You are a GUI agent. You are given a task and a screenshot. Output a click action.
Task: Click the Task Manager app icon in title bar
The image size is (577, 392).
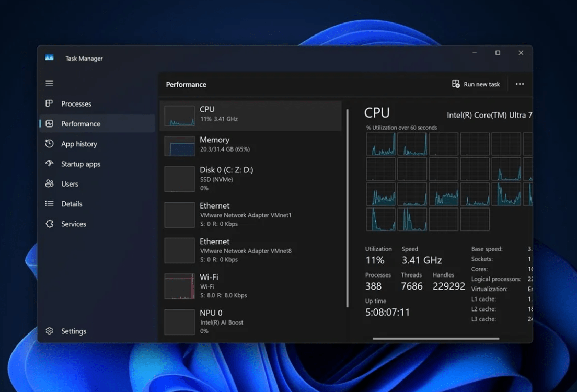[49, 58]
